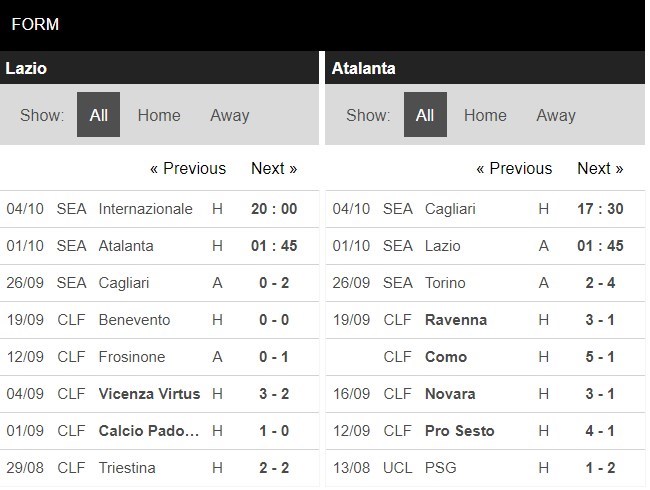Show Atalanta Away matches only
The height and width of the screenshot is (490, 650).
point(555,115)
